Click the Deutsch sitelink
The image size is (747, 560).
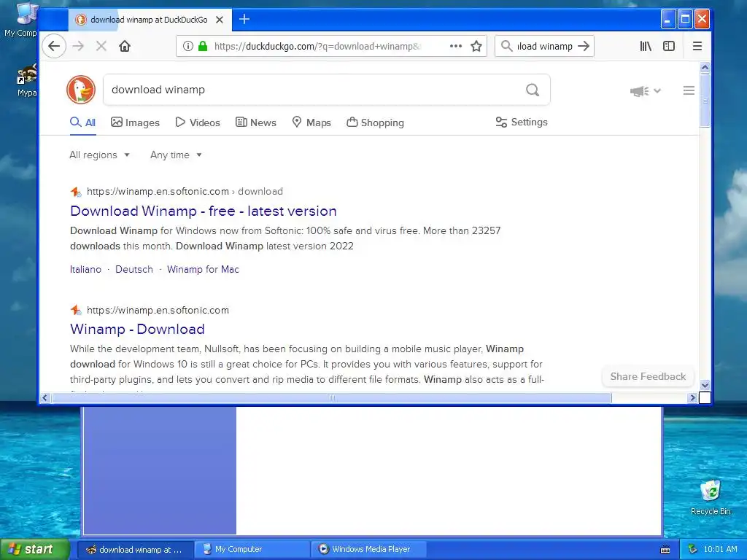click(134, 270)
